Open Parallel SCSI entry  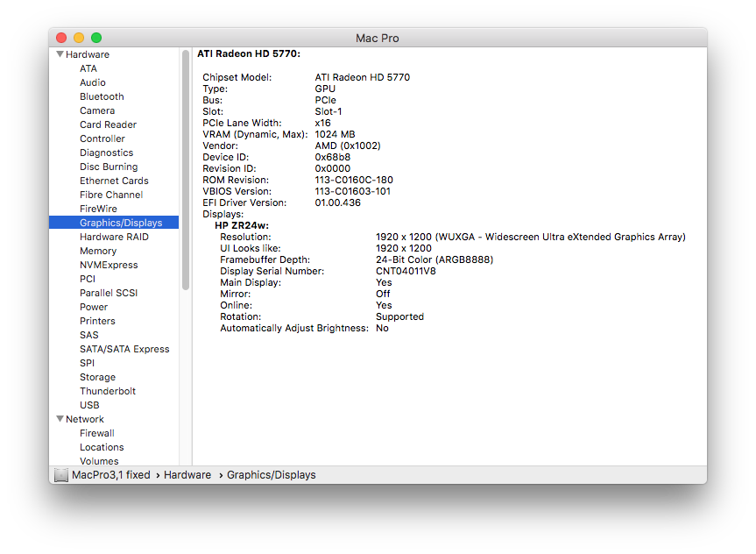pos(109,293)
